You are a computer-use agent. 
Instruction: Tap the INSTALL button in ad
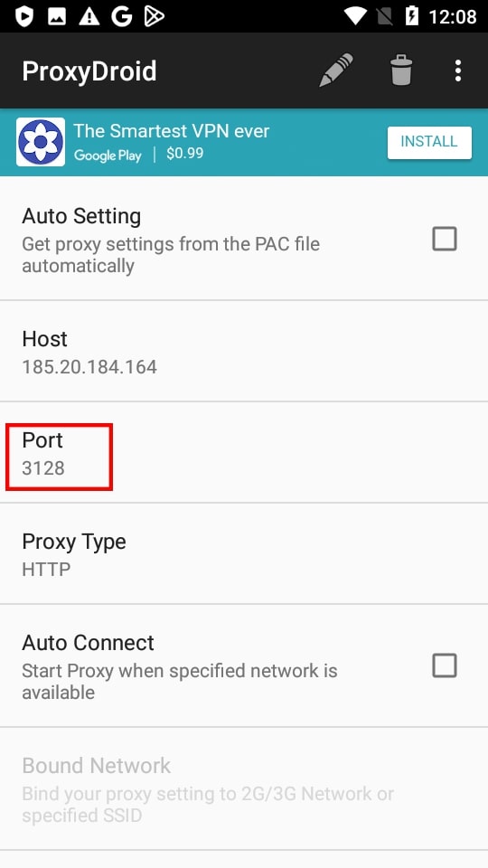(x=429, y=142)
